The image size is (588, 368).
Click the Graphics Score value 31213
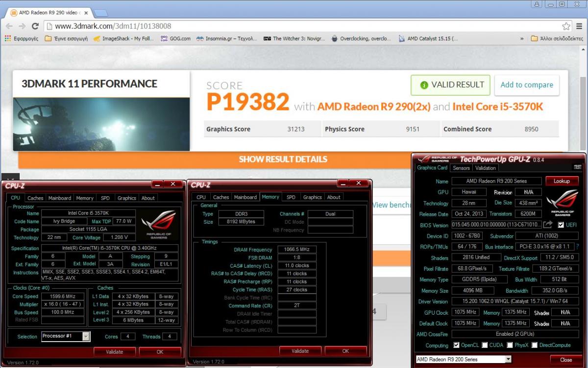296,129
